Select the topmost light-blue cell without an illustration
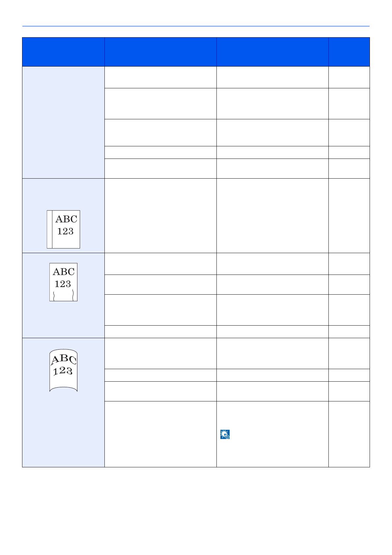This screenshot has width=392, height=555. pyautogui.click(x=63, y=122)
